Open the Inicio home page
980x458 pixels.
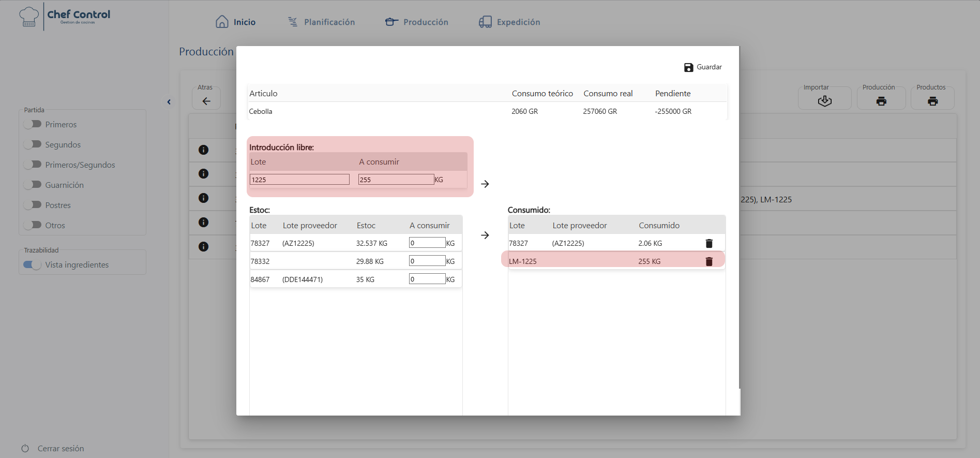point(236,22)
